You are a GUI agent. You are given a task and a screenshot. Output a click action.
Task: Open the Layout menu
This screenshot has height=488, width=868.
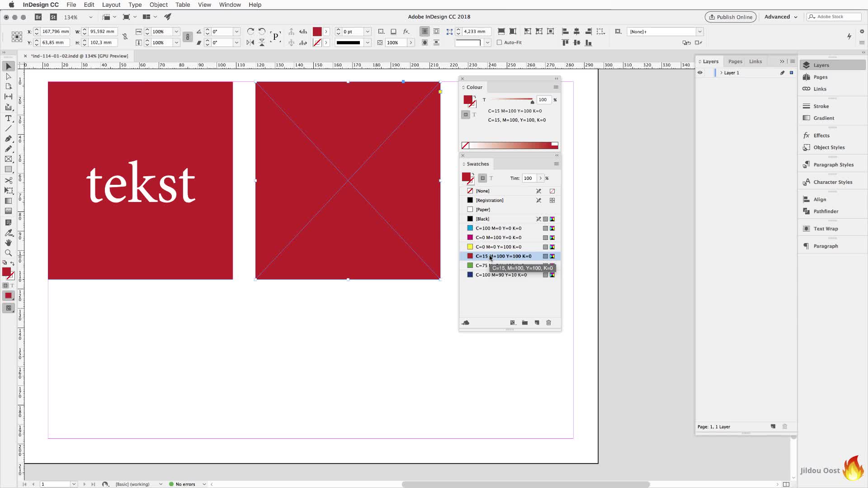point(111,5)
